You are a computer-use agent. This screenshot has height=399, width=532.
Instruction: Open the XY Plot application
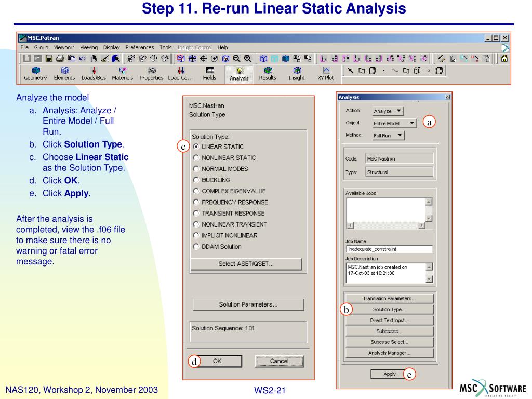pyautogui.click(x=326, y=74)
